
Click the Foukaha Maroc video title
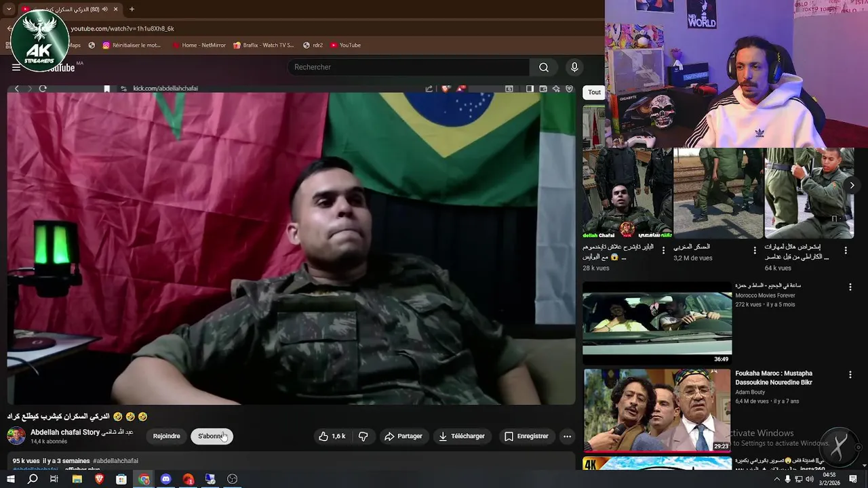(774, 378)
